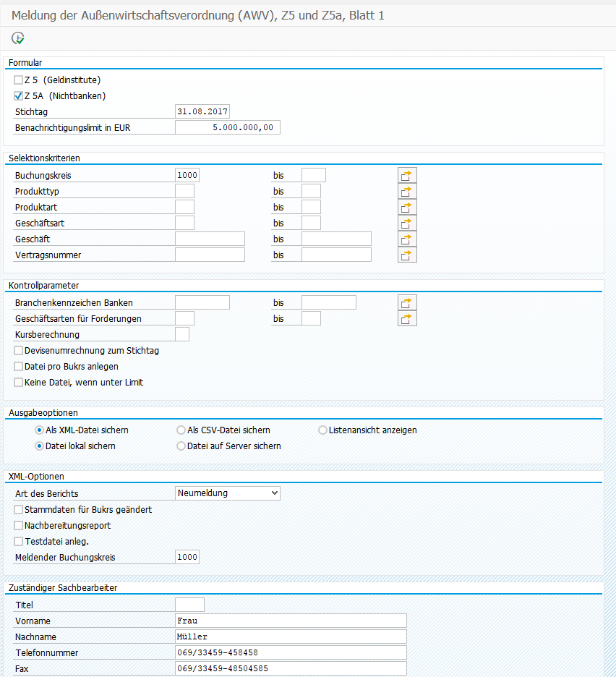Open multiple selection for Geschäftsarten für Forderungen
The height and width of the screenshot is (677, 616).
coord(407,319)
